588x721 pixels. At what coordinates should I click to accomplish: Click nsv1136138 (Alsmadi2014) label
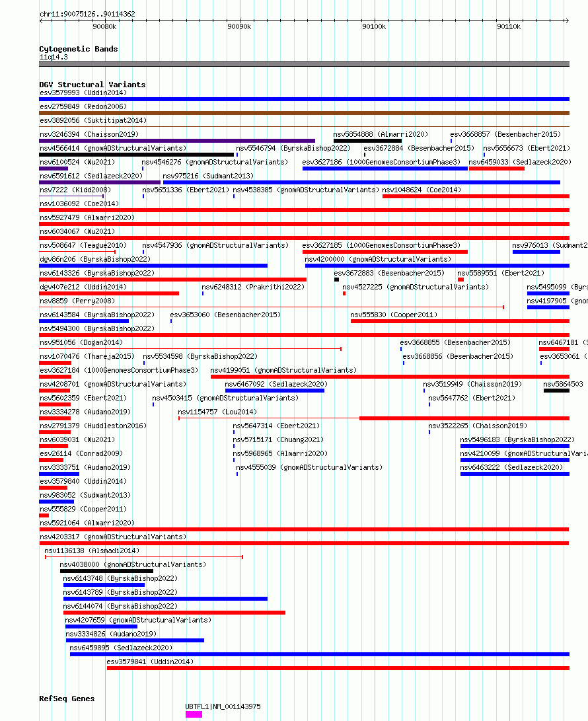tap(92, 550)
